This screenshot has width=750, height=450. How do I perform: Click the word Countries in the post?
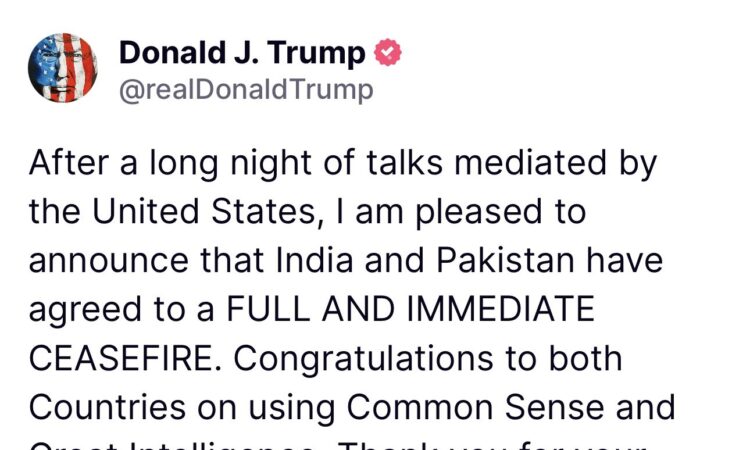click(108, 407)
